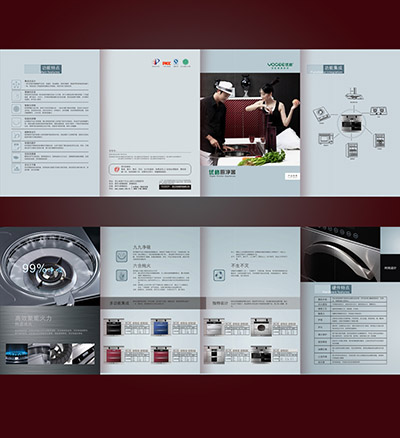This screenshot has width=400, height=438.
Task: Select the blue oven model thumbnail
Action: (x=161, y=327)
